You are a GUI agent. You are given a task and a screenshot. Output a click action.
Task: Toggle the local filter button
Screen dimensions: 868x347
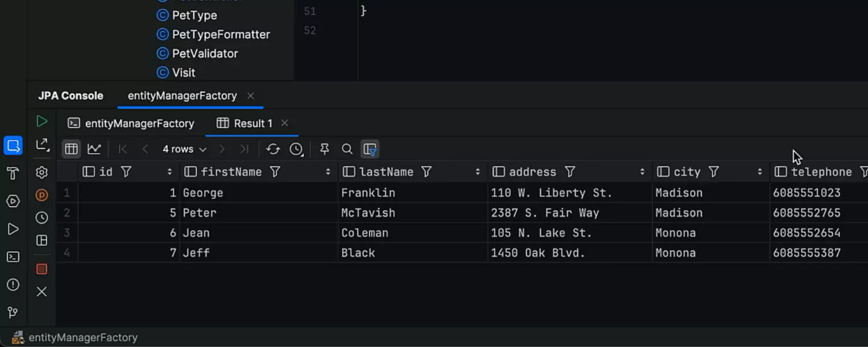coord(370,149)
